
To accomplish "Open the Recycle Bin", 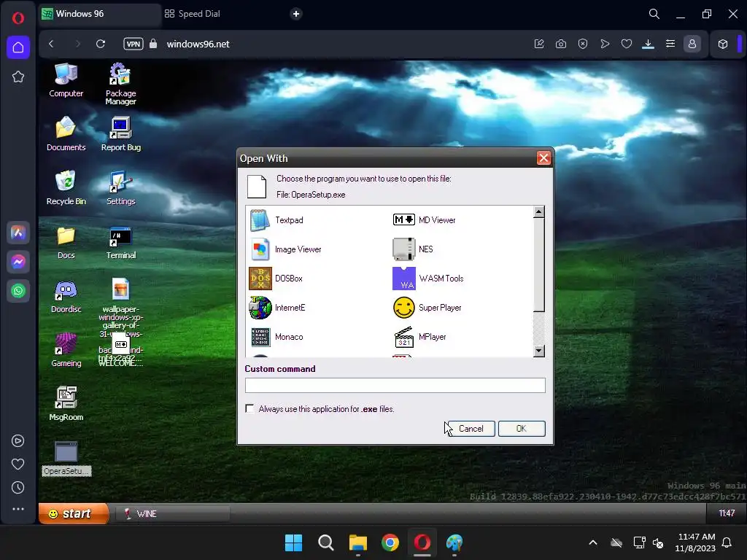I will coord(66,187).
